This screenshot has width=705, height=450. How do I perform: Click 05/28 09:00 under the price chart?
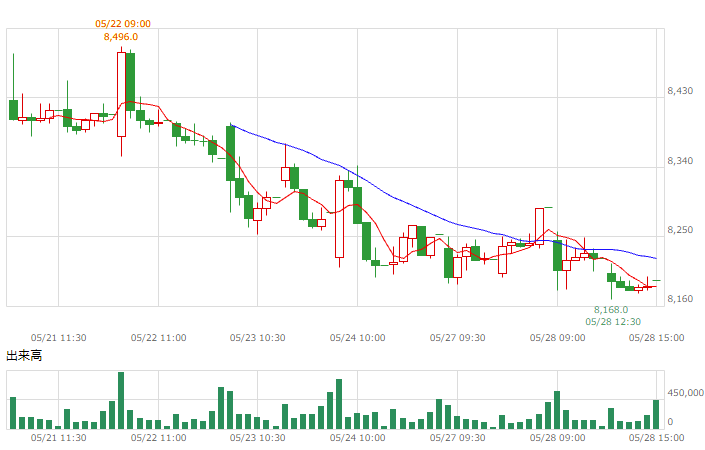[558, 338]
